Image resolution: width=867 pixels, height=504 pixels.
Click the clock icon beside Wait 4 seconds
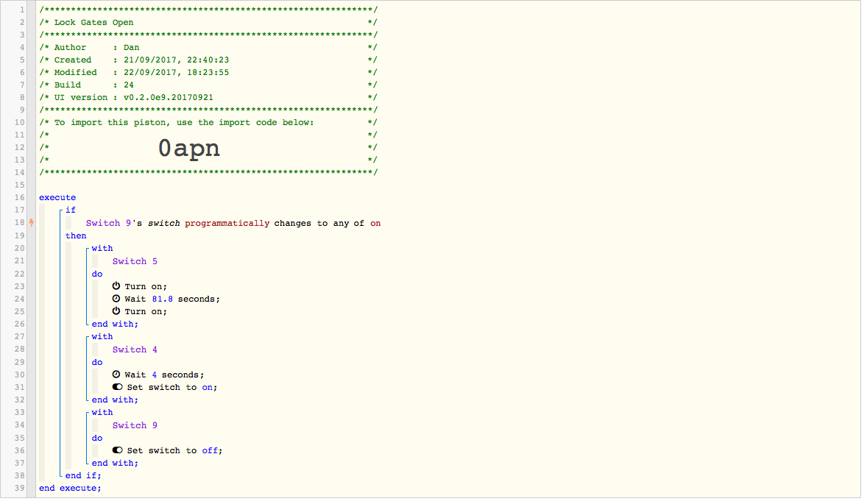(116, 375)
